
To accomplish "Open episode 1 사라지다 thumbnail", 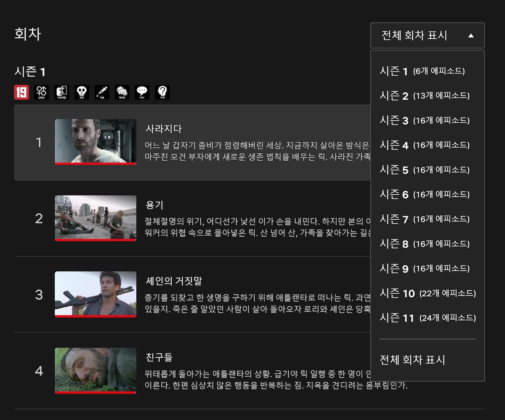I will [x=96, y=142].
